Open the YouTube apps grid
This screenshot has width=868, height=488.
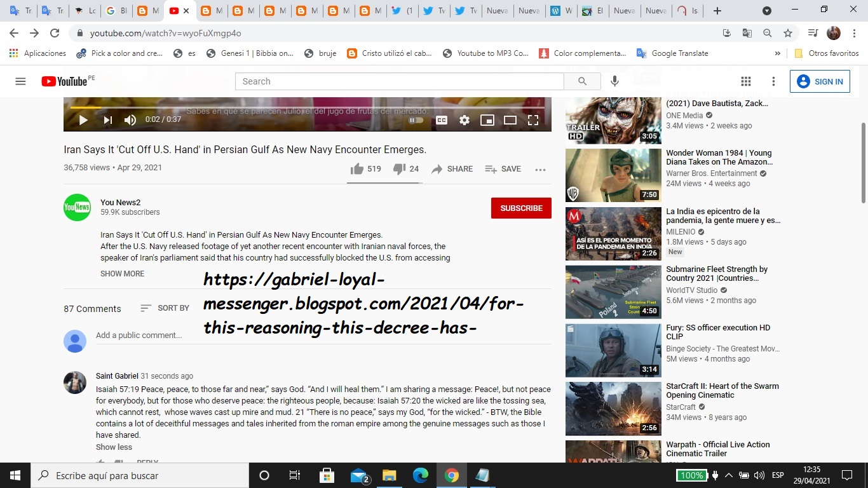point(746,81)
